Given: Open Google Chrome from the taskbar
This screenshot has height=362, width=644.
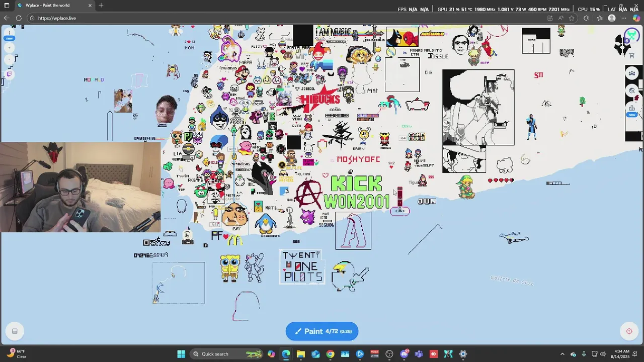Looking at the screenshot, I should click(330, 354).
